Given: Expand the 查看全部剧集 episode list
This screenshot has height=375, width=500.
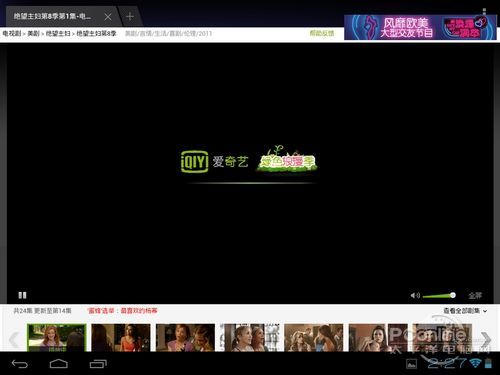Looking at the screenshot, I should (465, 311).
